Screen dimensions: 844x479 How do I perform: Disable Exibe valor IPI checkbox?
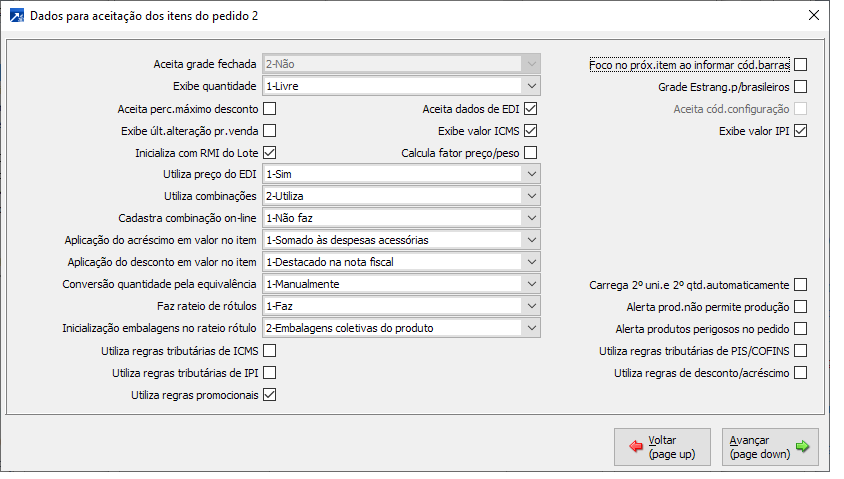(x=800, y=131)
